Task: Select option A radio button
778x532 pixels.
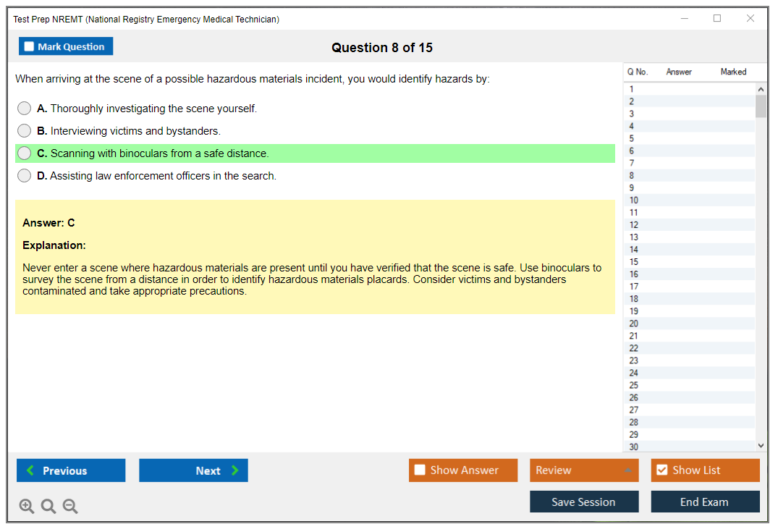Action: click(25, 109)
